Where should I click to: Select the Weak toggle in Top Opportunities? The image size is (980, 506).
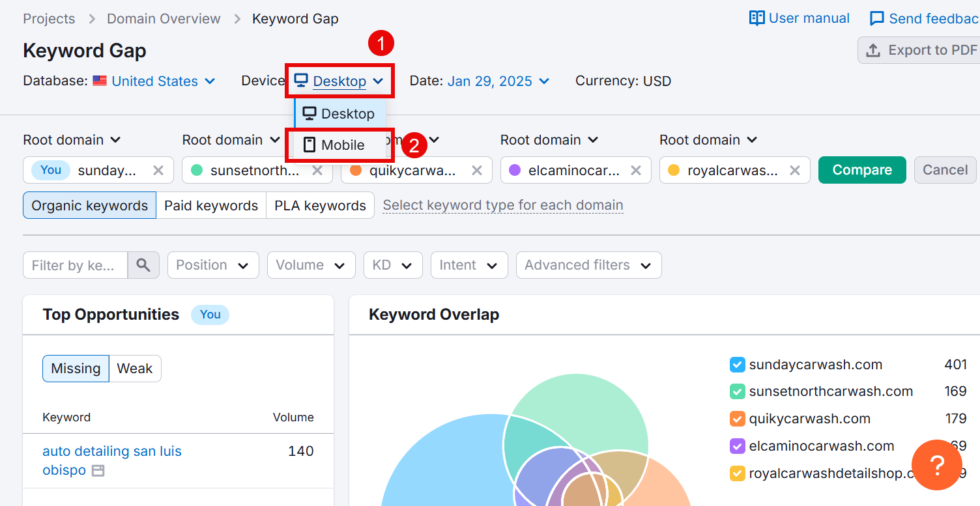coord(135,369)
